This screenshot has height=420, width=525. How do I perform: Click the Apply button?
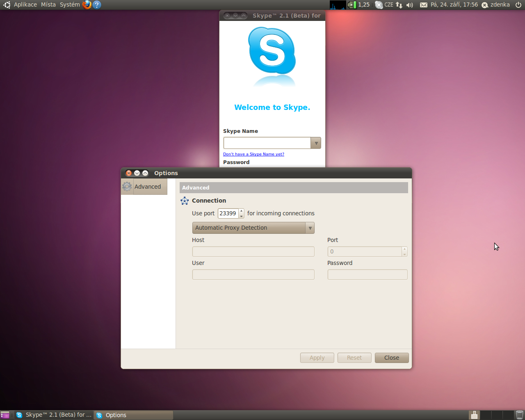point(317,358)
